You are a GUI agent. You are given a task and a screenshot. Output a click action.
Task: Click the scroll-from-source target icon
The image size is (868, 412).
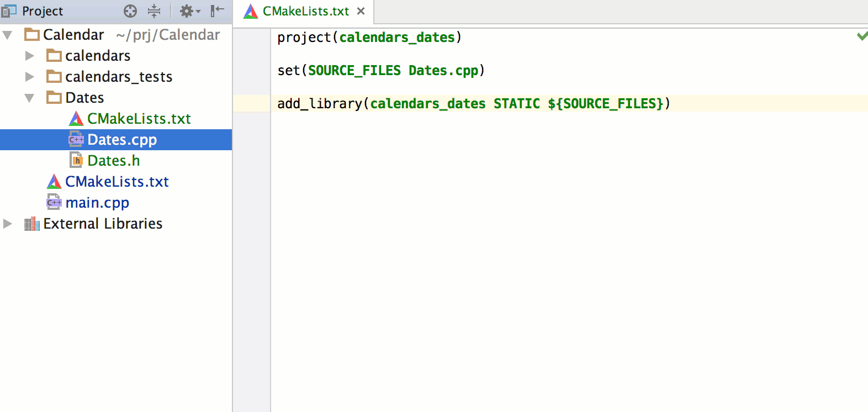(130, 11)
